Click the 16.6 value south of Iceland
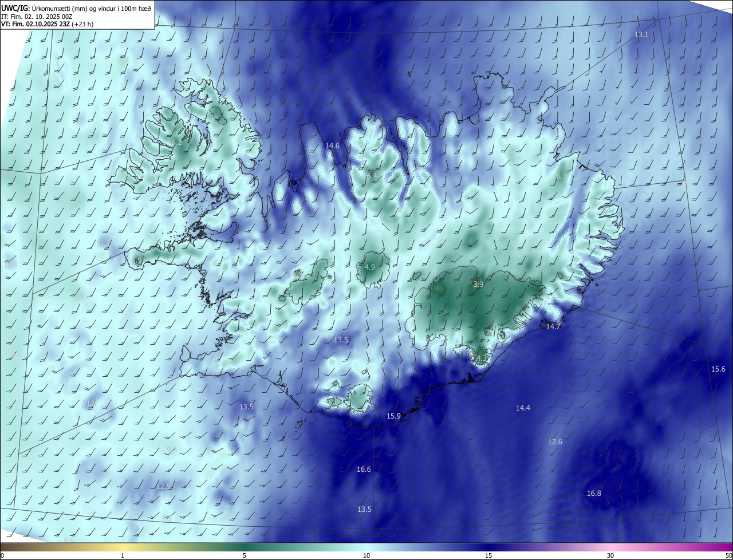 pyautogui.click(x=364, y=470)
